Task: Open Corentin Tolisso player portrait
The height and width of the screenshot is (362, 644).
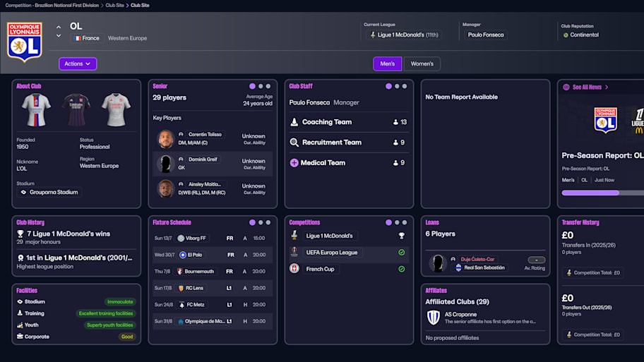Action: point(165,139)
